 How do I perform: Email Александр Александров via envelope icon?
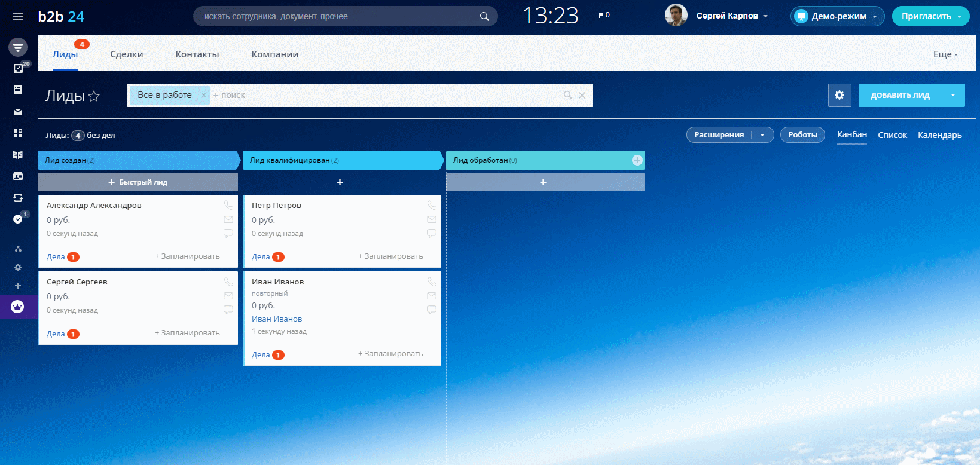pos(228,219)
